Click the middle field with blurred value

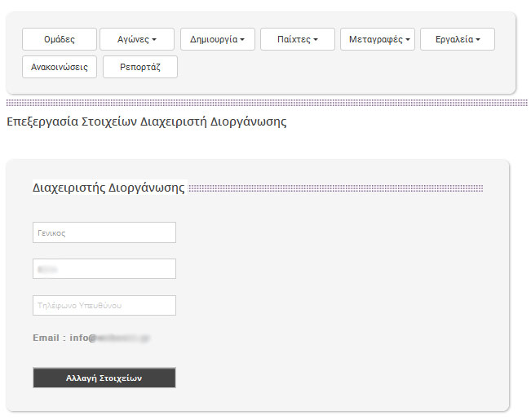[104, 269]
